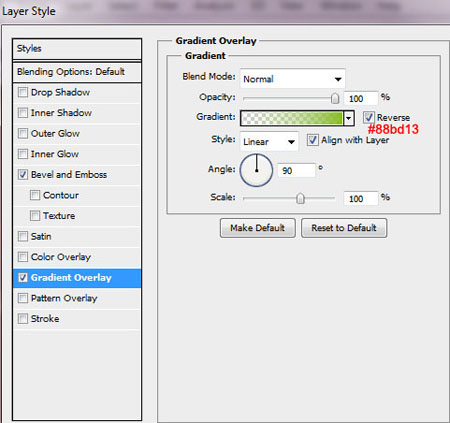Enable the Drop Shadow checkbox
450x423 pixels.
click(x=23, y=92)
